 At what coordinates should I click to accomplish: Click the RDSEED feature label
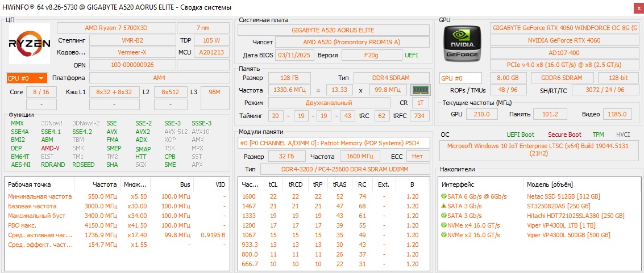[84, 165]
